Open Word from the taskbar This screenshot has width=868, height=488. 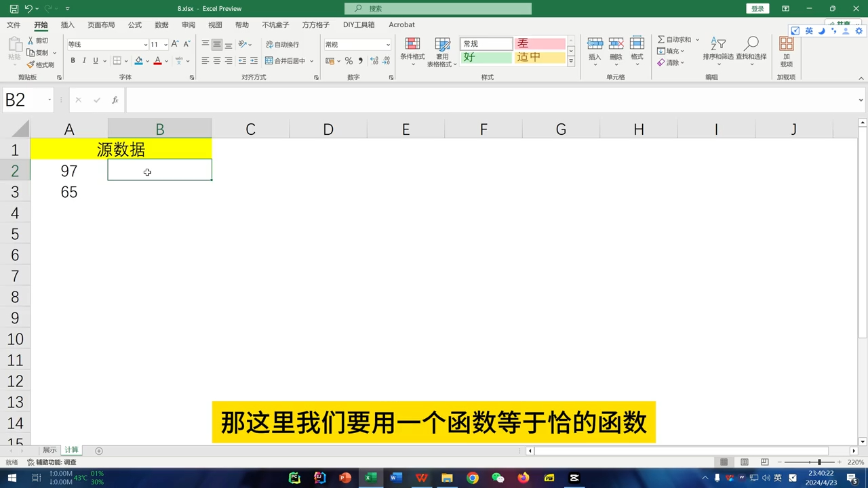point(395,478)
